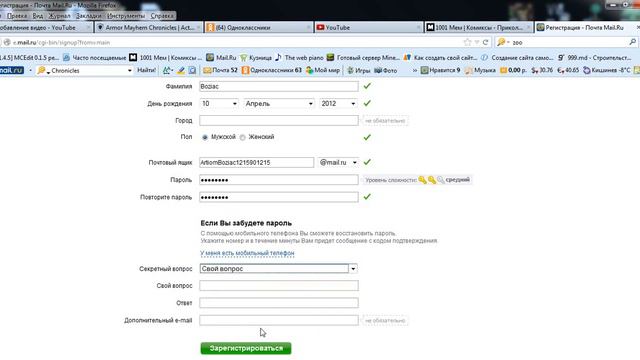Open Создание сайта само... bookmark
This screenshot has width=640, height=360.
click(517, 58)
